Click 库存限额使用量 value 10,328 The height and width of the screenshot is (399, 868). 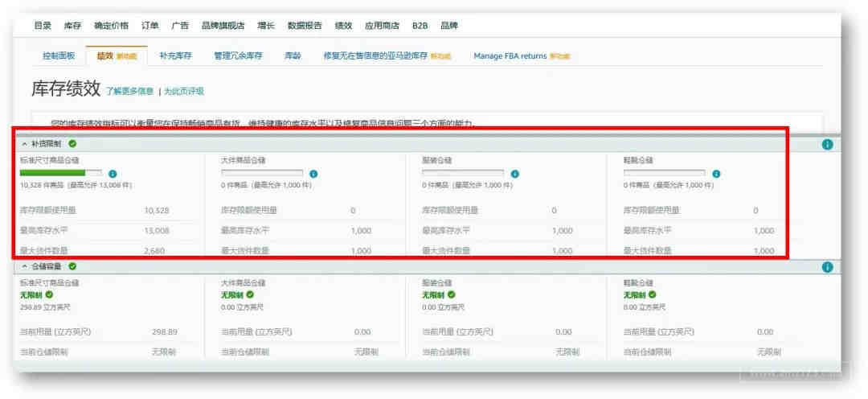point(157,211)
